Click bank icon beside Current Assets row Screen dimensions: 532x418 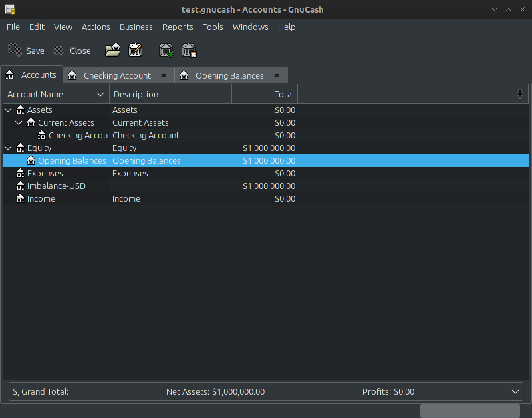click(31, 122)
